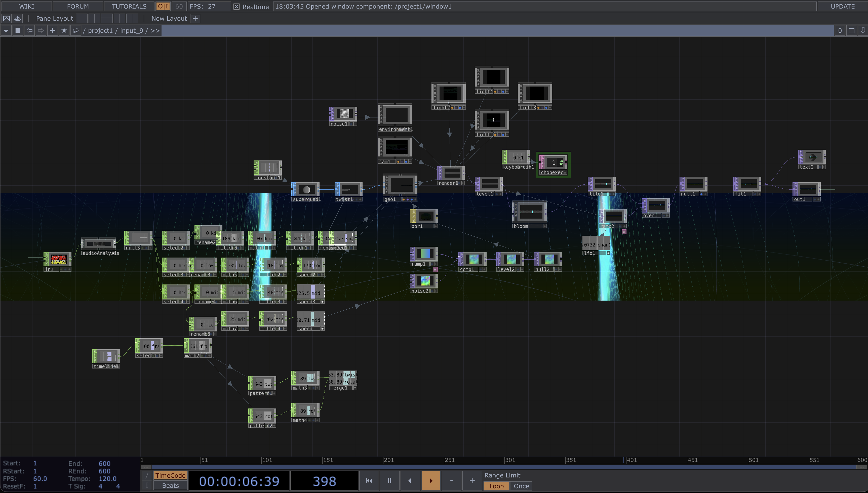The image size is (868, 493).
Task: Click the bookmark star icon
Action: 64,30
